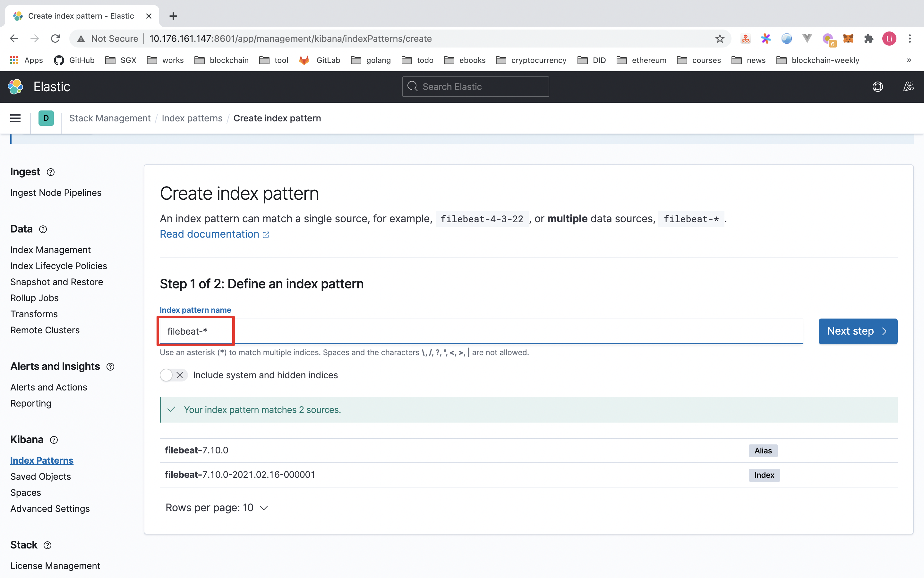This screenshot has height=578, width=924.
Task: Click the Index badge
Action: tap(764, 475)
